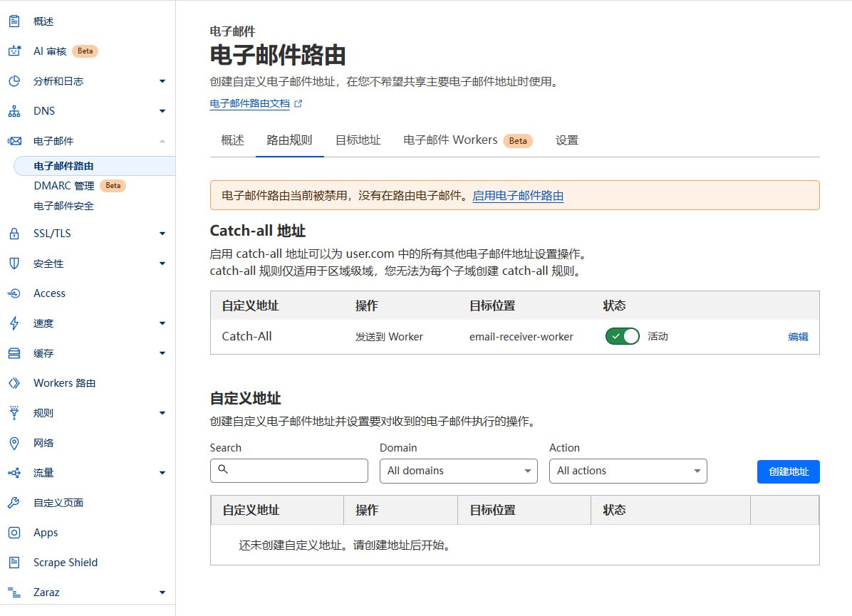Viewport: 852px width, 616px height.
Task: Disable the Catch-All 活动 toggle
Action: (x=622, y=336)
